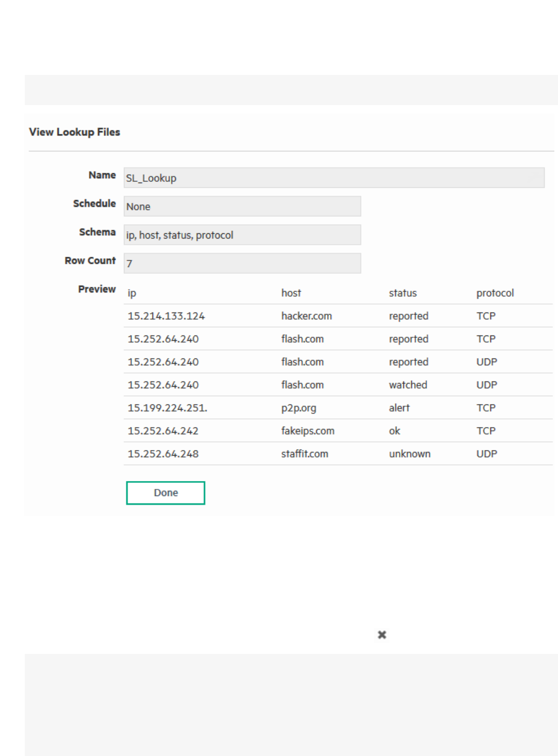The image size is (558, 756).
Task: Click the Schema field
Action: pos(242,235)
